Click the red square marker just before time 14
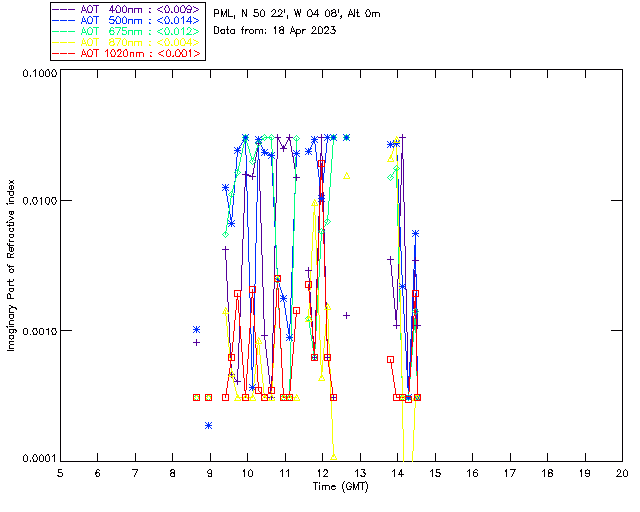Viewport: 640px width, 512px height. [x=390, y=359]
